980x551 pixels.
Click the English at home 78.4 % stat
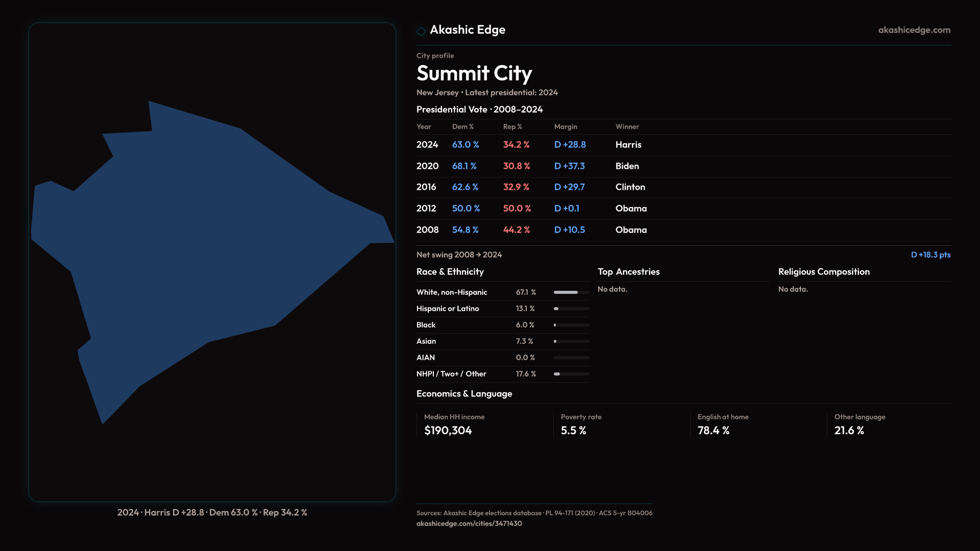point(714,431)
